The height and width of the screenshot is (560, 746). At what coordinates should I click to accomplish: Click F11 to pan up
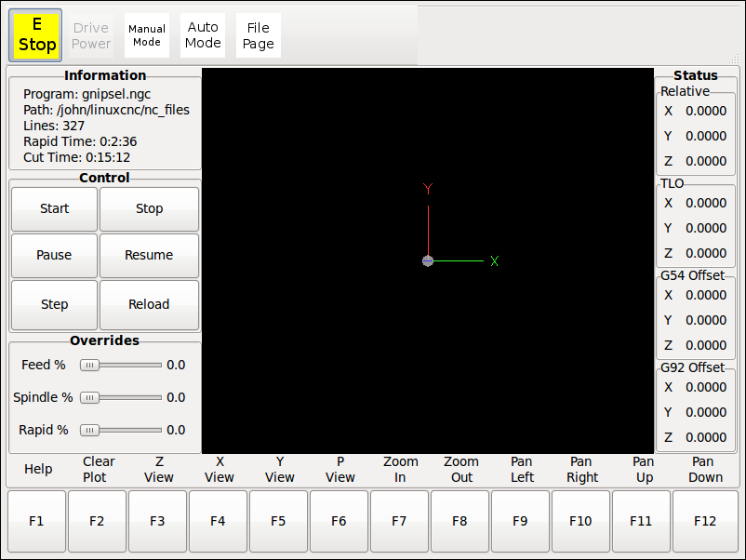click(641, 521)
